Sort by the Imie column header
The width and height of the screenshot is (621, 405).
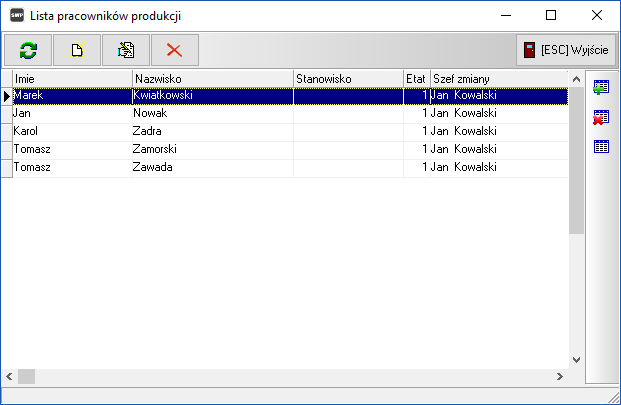tap(72, 78)
